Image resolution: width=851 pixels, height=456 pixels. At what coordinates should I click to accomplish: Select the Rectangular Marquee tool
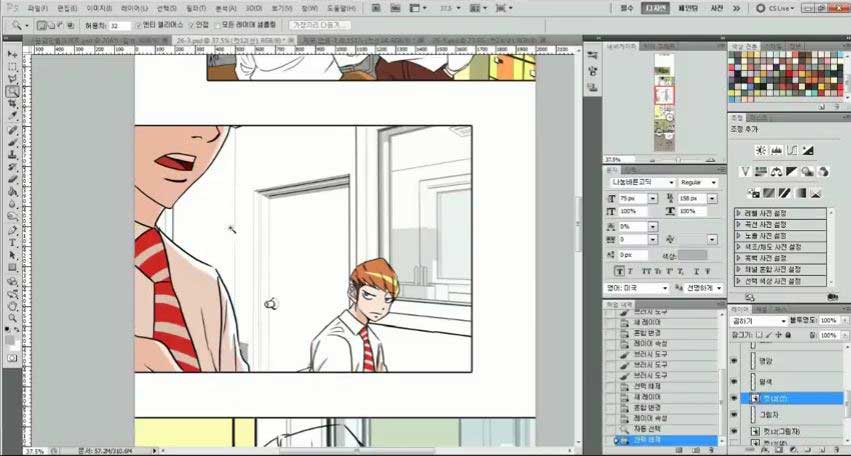coord(12,66)
